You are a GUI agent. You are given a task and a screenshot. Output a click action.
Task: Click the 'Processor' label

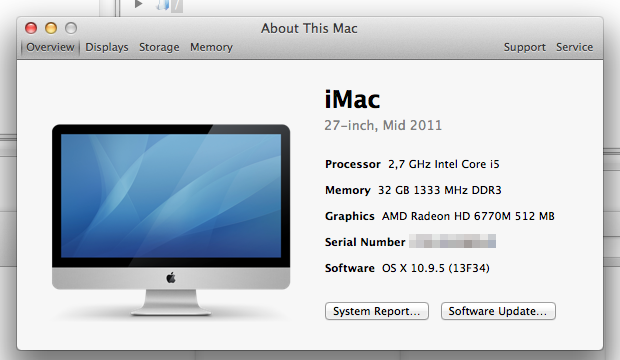pyautogui.click(x=353, y=164)
